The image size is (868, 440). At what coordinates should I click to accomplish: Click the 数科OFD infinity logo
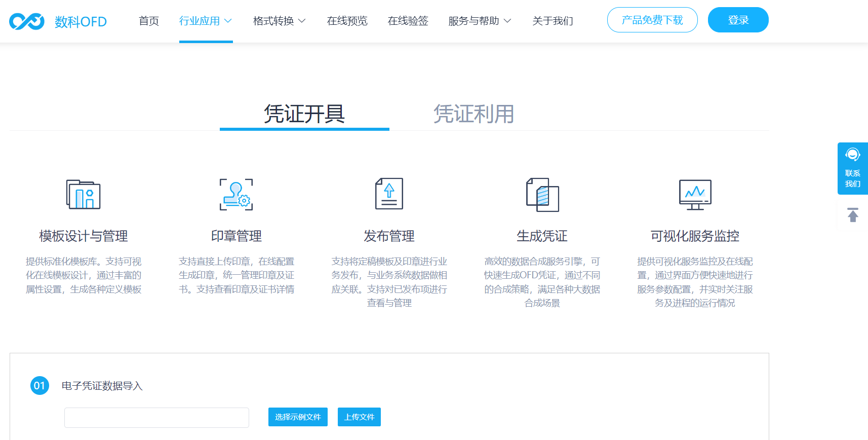click(x=27, y=21)
